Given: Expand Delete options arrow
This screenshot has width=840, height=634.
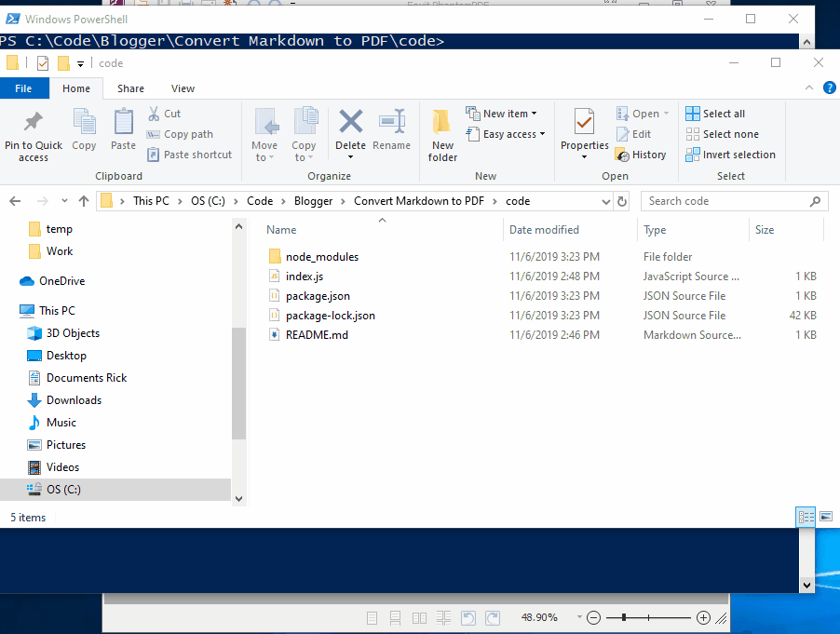Looking at the screenshot, I should click(x=350, y=157).
